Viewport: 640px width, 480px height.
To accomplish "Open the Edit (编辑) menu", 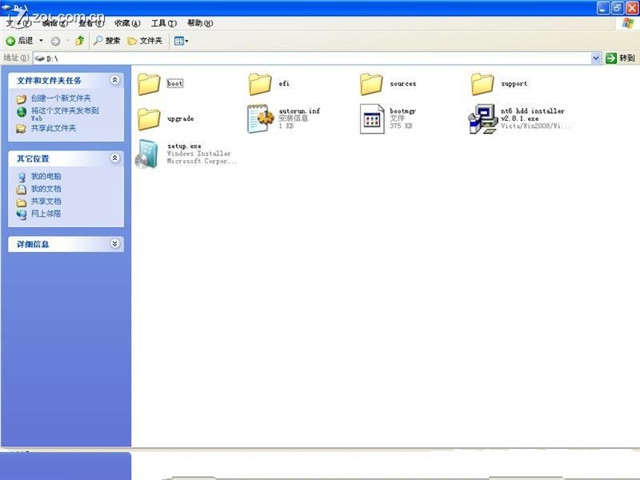I will (55, 23).
